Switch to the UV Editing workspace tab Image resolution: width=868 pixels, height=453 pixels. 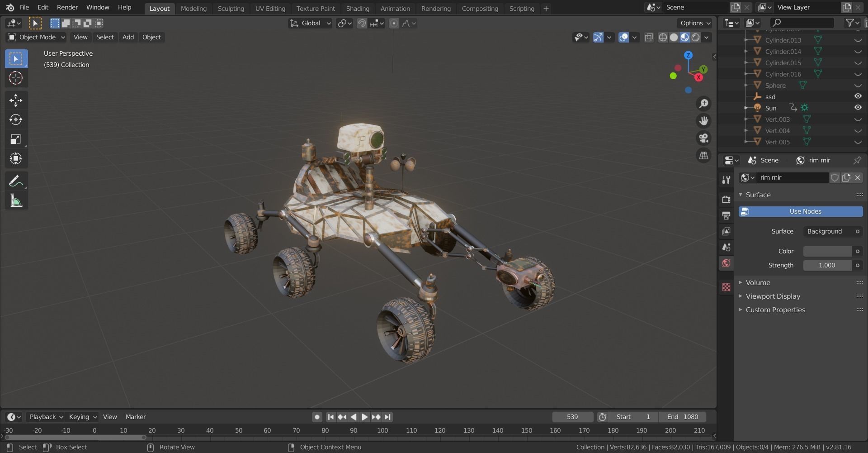coord(270,8)
